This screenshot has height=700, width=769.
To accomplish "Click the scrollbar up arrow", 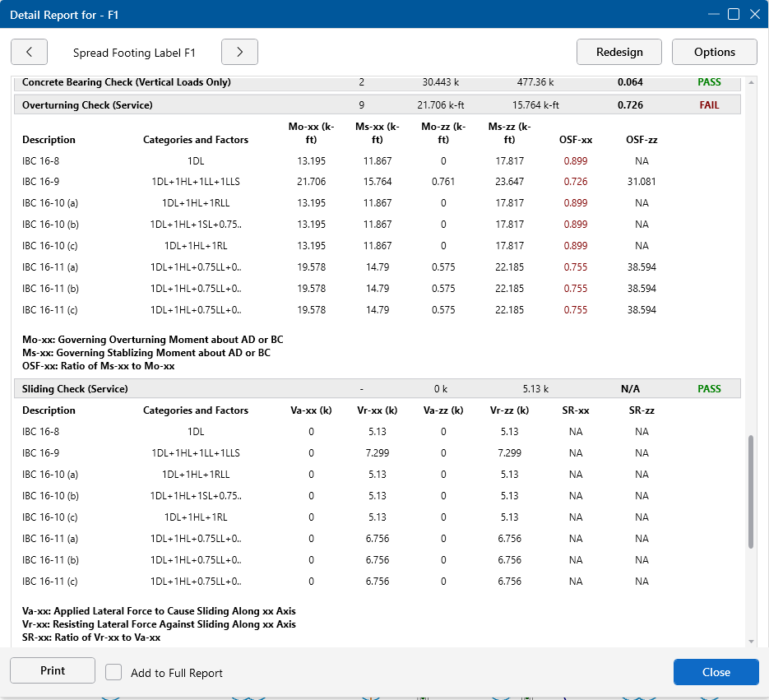I will tap(750, 83).
